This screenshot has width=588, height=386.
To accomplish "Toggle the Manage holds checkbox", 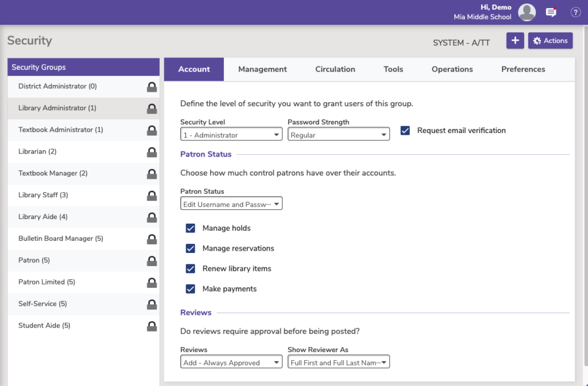I will (191, 228).
